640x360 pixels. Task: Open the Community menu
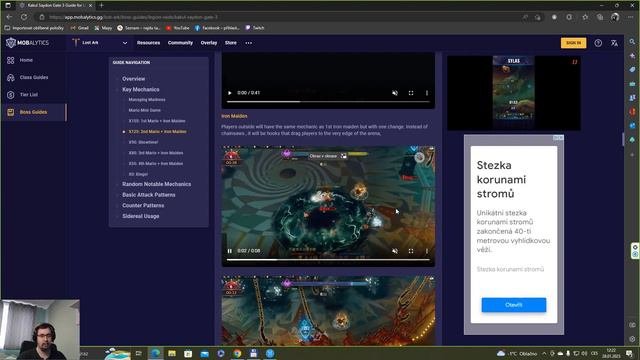click(180, 42)
